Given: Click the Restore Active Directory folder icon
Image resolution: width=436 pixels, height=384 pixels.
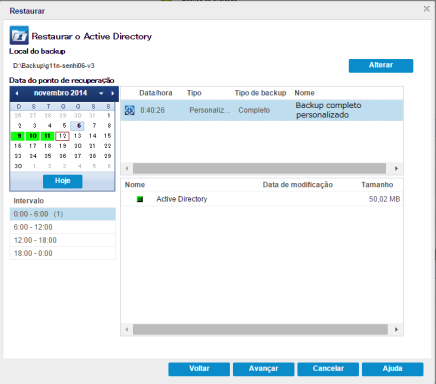Looking at the screenshot, I should (19, 35).
